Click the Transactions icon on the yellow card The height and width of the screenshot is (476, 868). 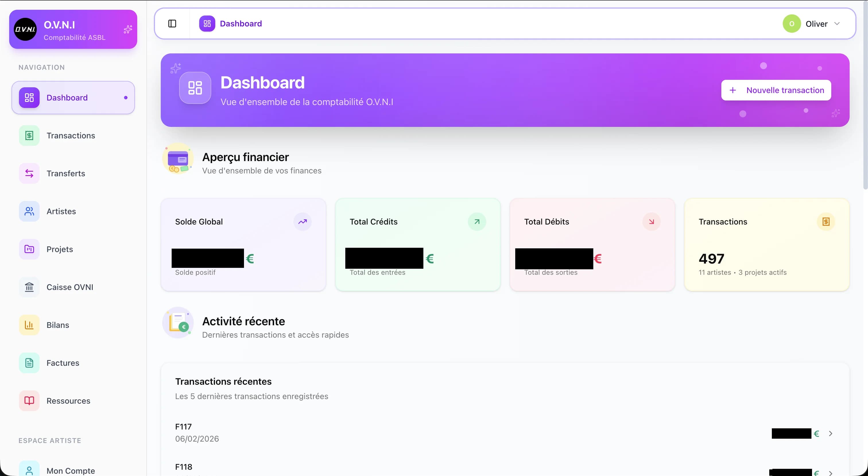pyautogui.click(x=826, y=221)
